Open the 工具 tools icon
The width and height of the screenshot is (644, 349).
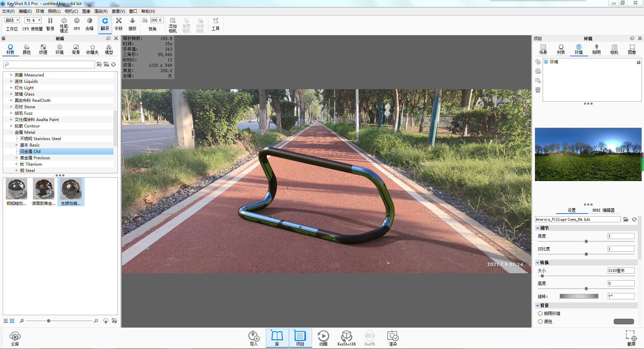coord(216,24)
